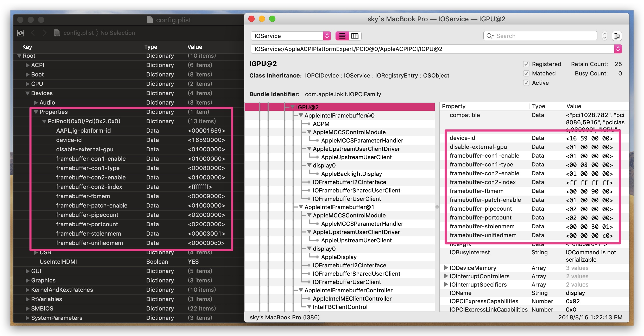Toggle the inspector sidebar icon
This screenshot has height=336, width=644.
coord(617,36)
